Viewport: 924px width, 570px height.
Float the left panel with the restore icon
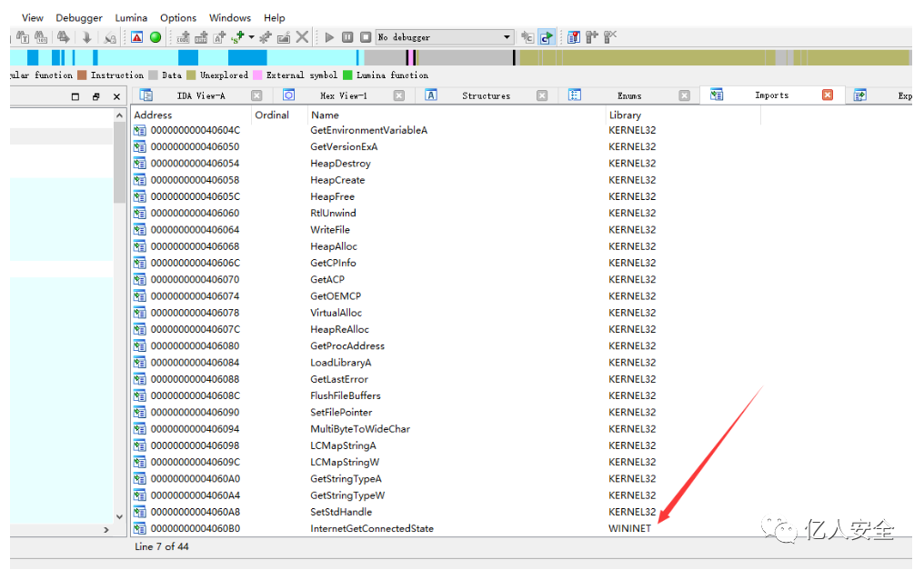point(96,96)
